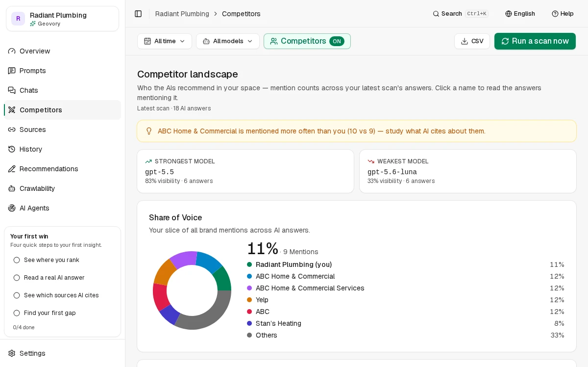Click the Sources link icon

pyautogui.click(x=12, y=130)
